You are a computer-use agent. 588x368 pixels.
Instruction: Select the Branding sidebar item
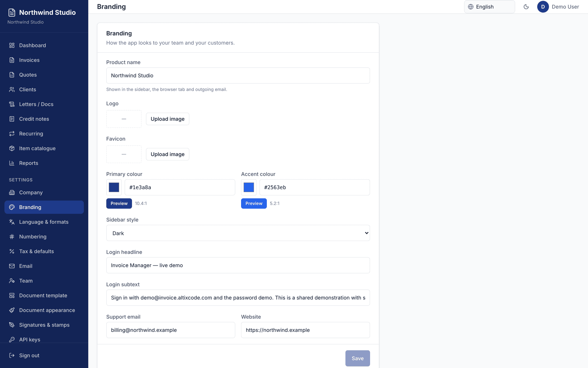[44, 207]
